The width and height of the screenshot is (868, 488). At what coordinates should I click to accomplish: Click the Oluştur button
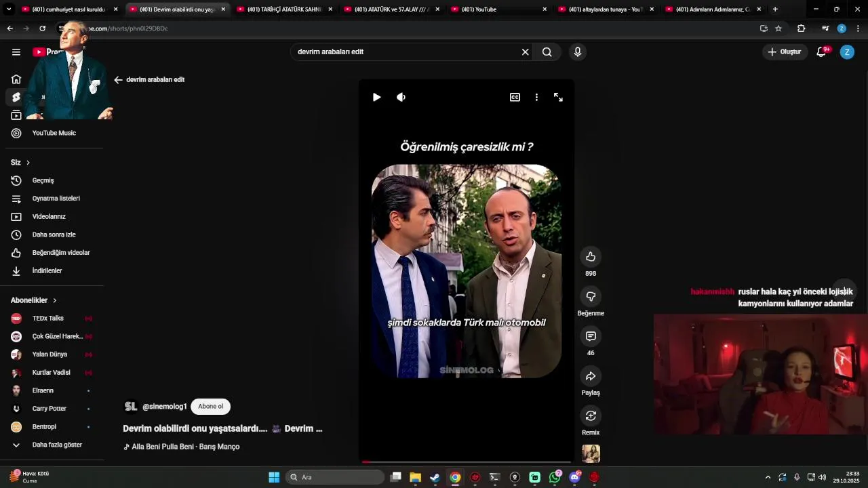785,52
